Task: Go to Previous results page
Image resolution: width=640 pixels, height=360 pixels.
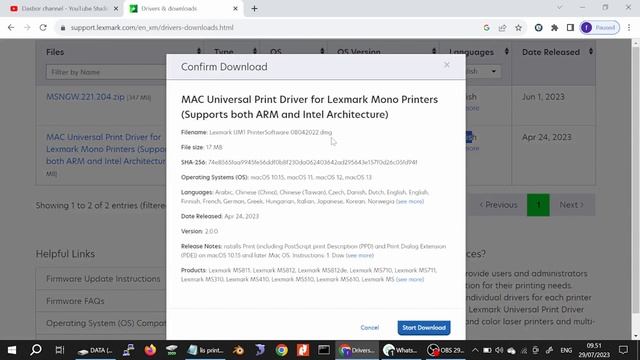Action: click(x=498, y=205)
